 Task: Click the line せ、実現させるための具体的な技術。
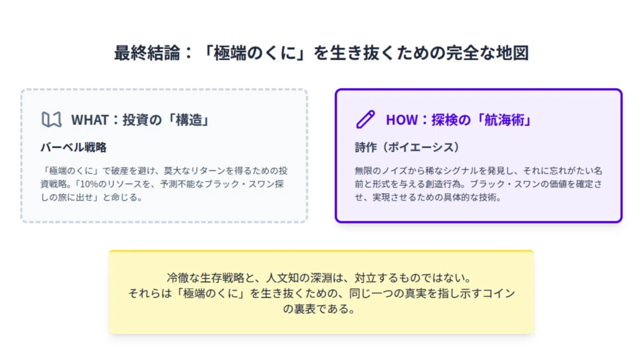tap(429, 198)
